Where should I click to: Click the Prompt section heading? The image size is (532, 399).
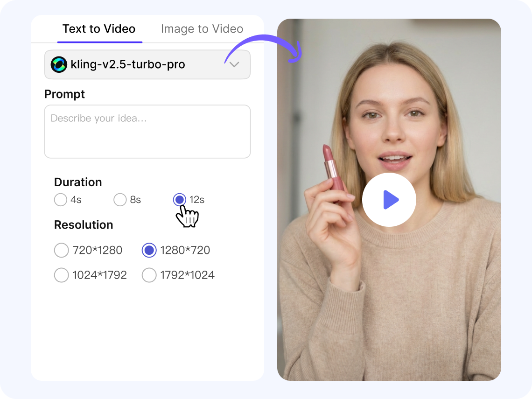(64, 94)
